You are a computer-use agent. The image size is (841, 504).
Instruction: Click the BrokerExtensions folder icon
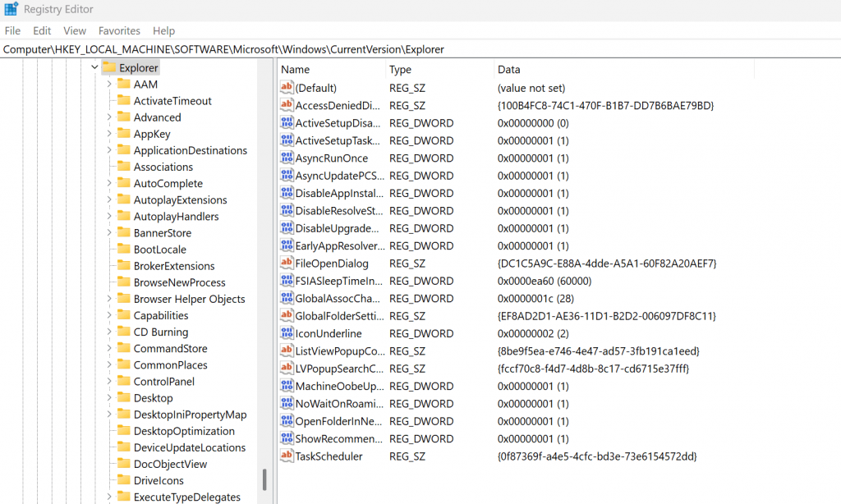tap(124, 265)
